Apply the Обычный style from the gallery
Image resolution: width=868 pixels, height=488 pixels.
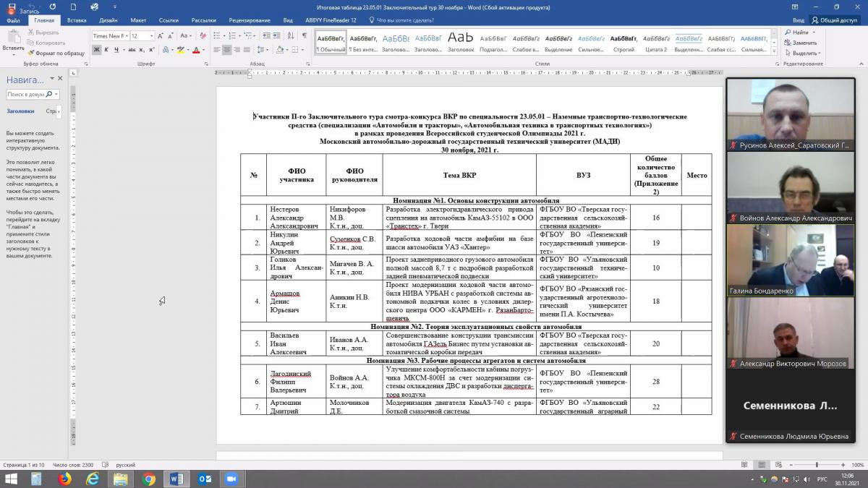pyautogui.click(x=332, y=43)
